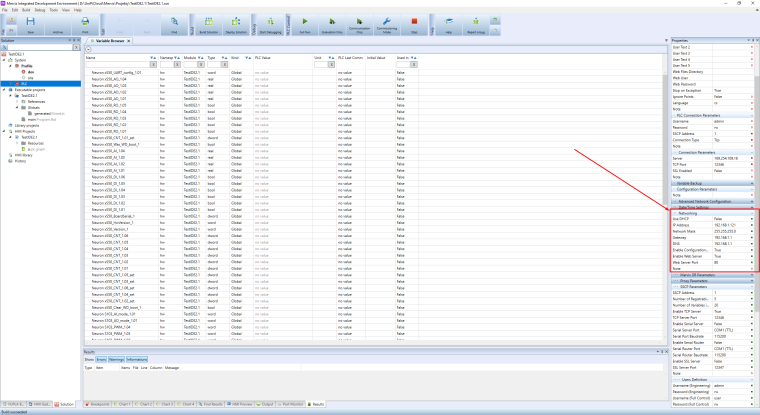Toggle the Errors filter in Results

click(100, 358)
